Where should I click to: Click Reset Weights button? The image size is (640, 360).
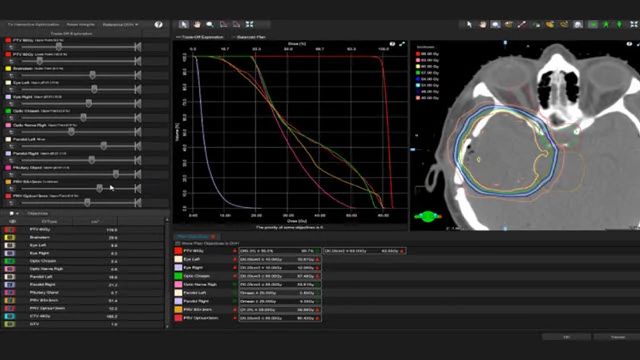pyautogui.click(x=81, y=24)
